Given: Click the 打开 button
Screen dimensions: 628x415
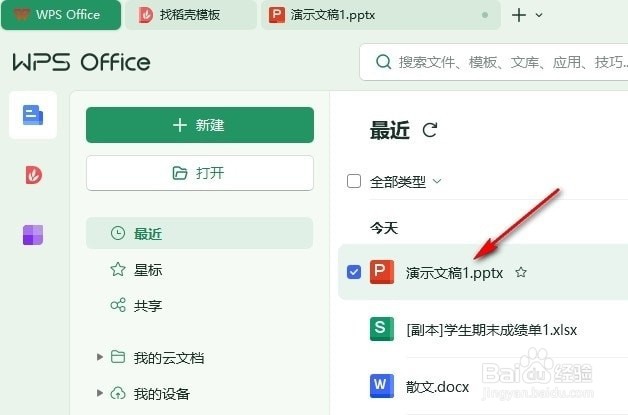Looking at the screenshot, I should (200, 173).
